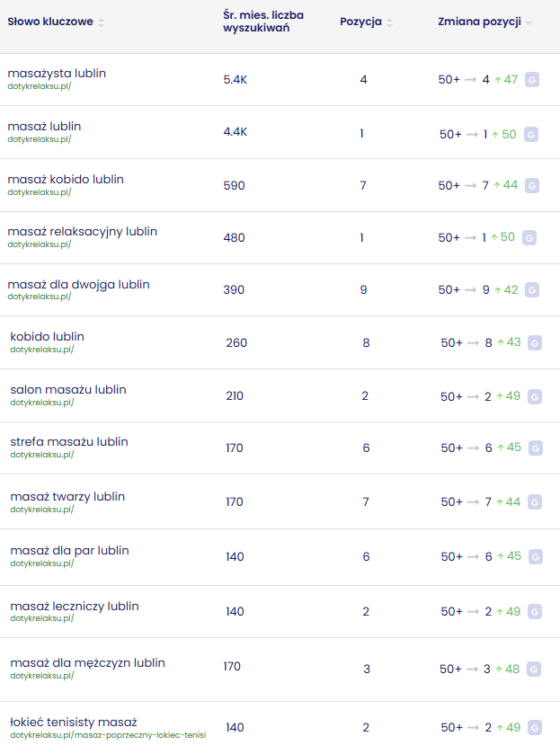The width and height of the screenshot is (560, 754).
Task: Open Google icon for salon masażu lublin
Action: click(x=535, y=396)
